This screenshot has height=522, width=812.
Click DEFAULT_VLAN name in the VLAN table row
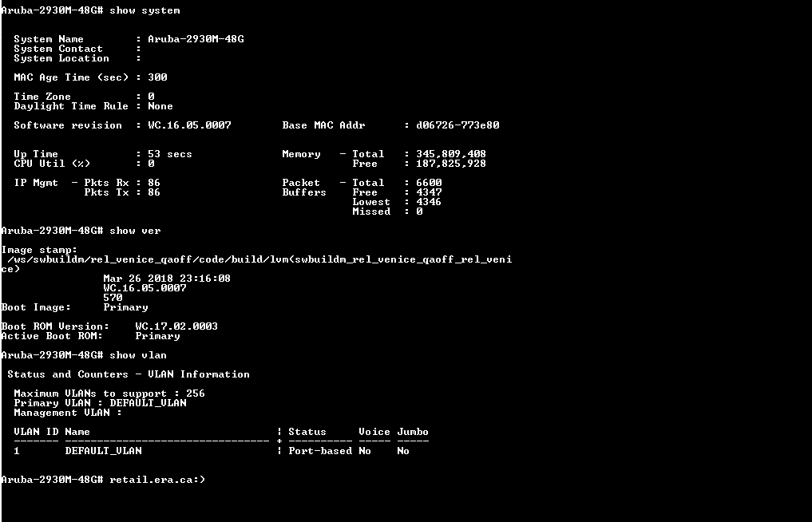[103, 451]
